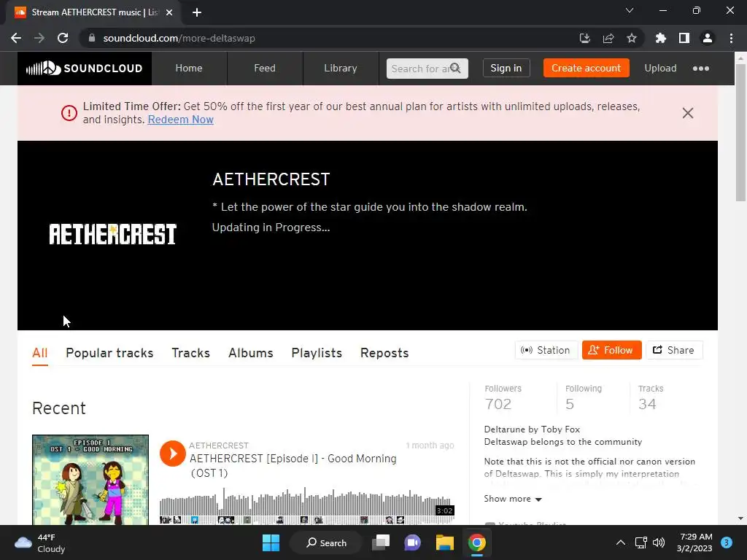Click the browser address bar URL
This screenshot has width=747, height=560.
tap(179, 38)
